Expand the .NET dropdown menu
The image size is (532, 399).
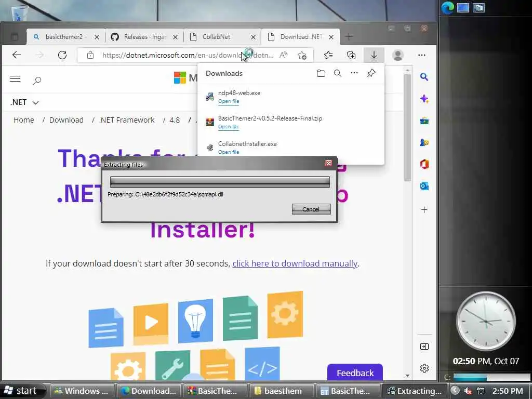[24, 102]
